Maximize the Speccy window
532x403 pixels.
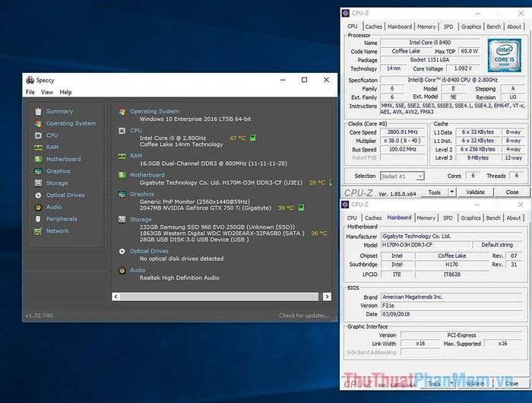click(304, 80)
